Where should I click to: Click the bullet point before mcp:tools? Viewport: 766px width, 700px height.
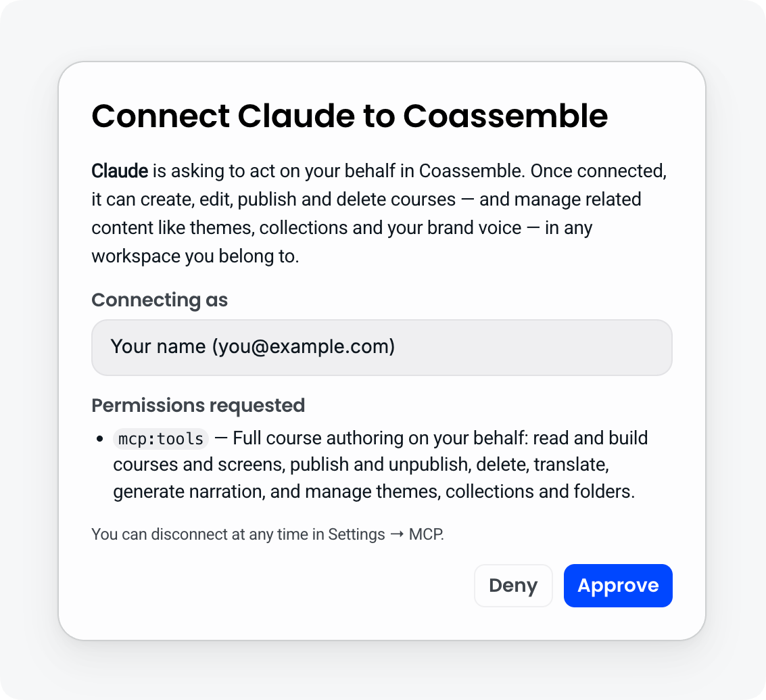pyautogui.click(x=99, y=439)
